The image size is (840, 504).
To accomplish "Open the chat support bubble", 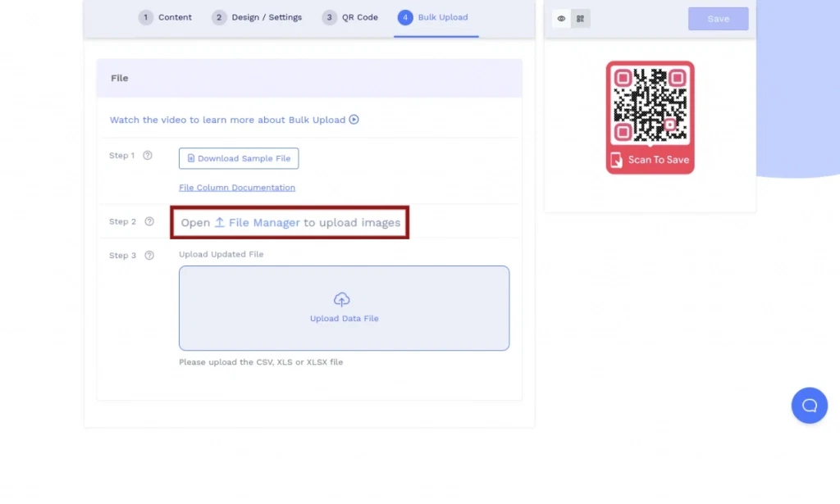I will (x=809, y=406).
